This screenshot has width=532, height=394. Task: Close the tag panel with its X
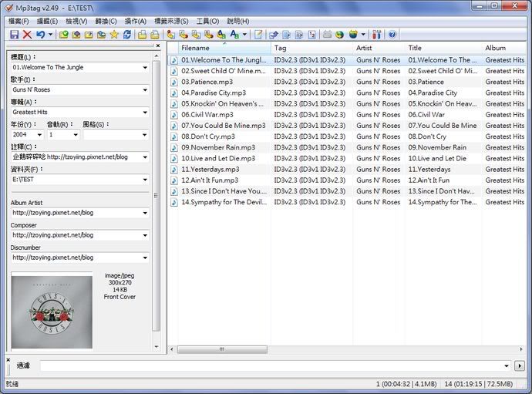[158, 45]
